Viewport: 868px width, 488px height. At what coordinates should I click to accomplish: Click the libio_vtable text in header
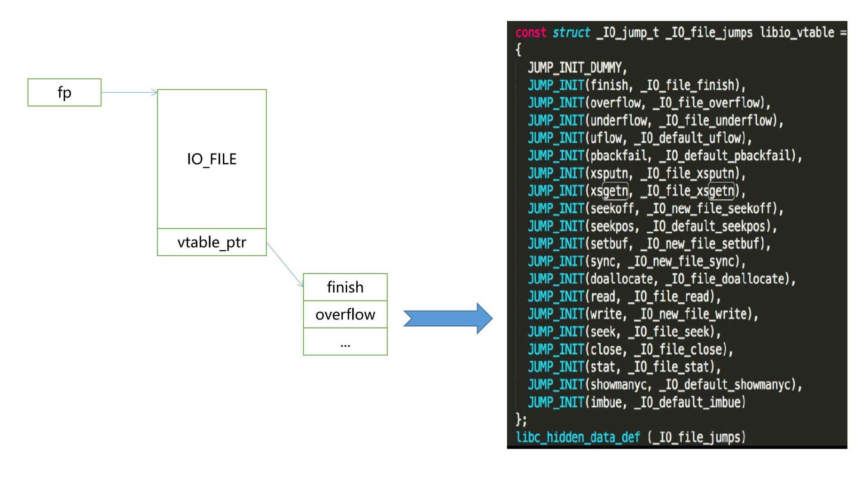[x=797, y=33]
